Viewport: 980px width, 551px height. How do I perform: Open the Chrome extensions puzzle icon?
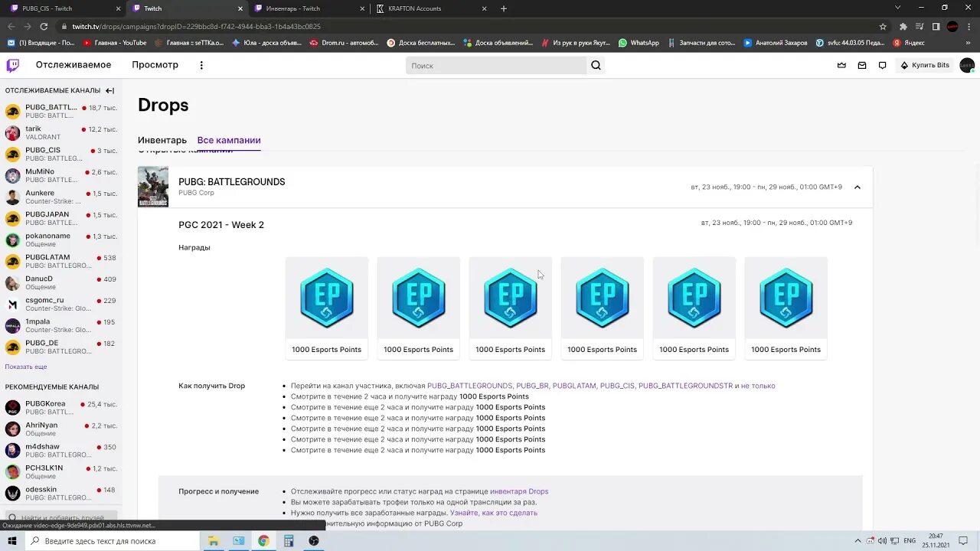click(903, 26)
